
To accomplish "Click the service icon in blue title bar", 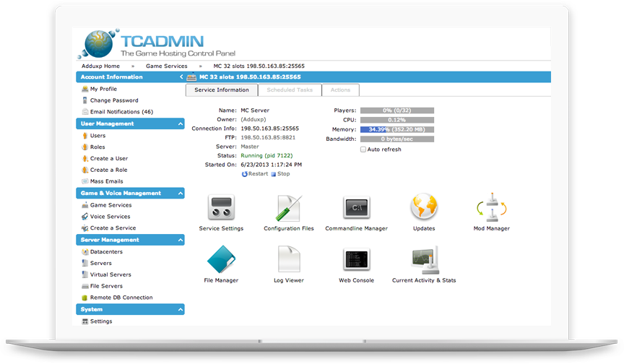I will (191, 77).
